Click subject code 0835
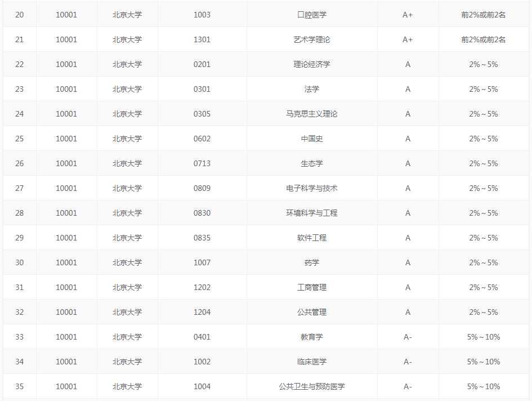This screenshot has height=401, width=532. (x=202, y=238)
